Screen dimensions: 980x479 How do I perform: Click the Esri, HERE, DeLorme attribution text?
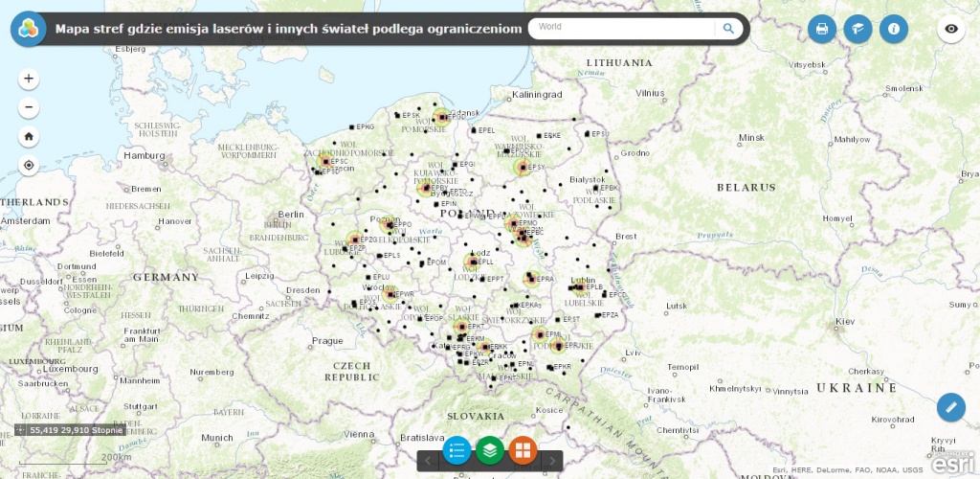(x=848, y=469)
